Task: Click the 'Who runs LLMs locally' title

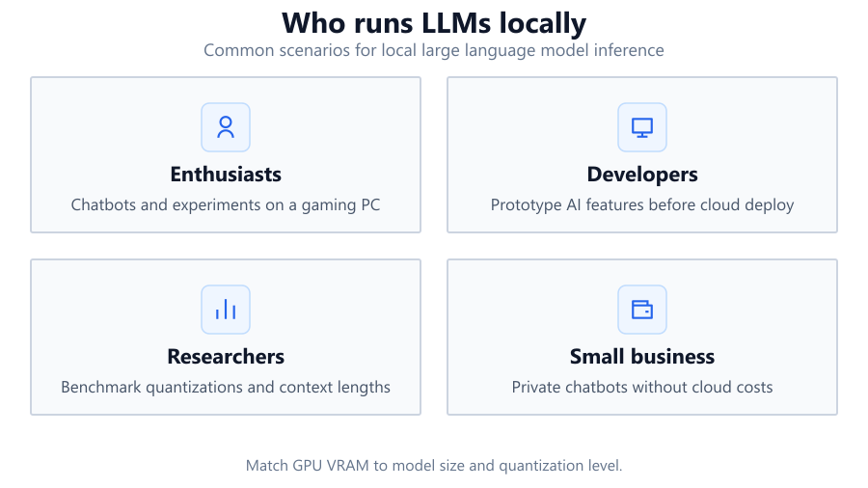Action: (434, 23)
